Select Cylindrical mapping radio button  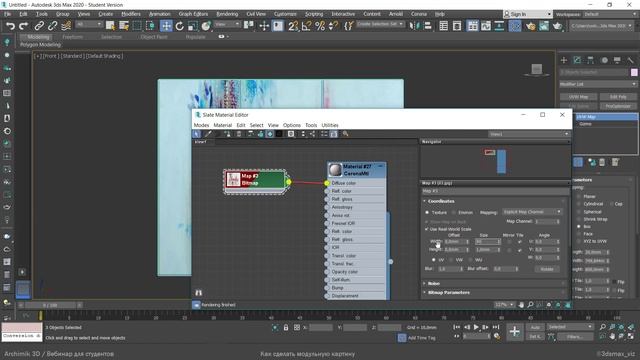click(x=578, y=204)
